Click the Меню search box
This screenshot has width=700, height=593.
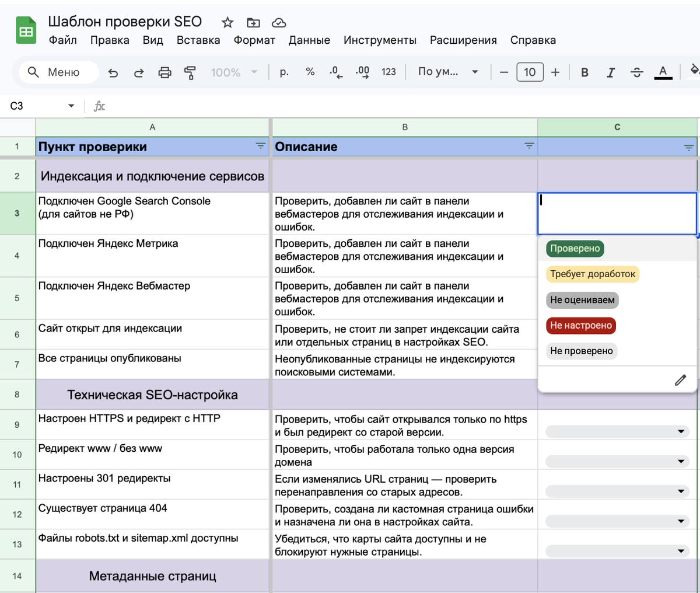59,72
